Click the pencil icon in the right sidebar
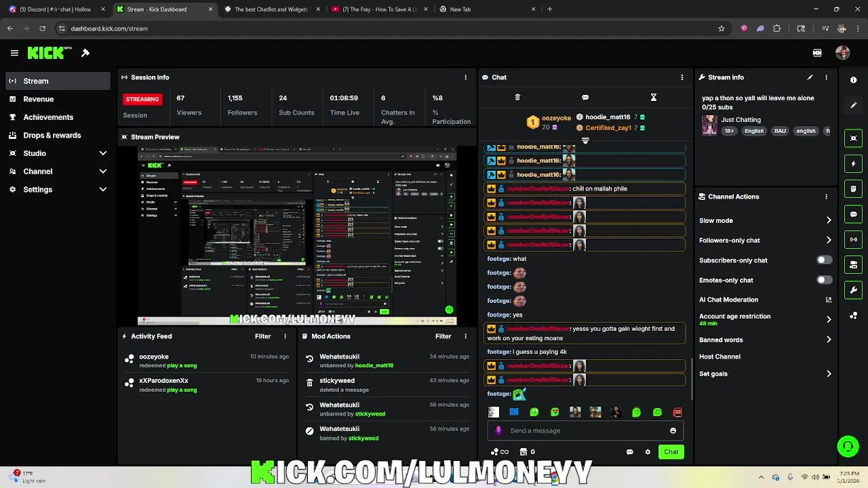868x488 pixels. coord(853,106)
